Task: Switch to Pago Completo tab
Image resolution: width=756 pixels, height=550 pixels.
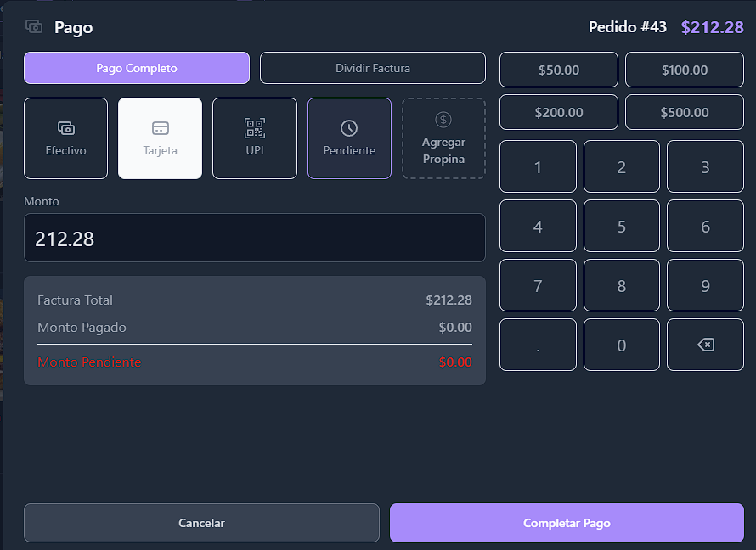Action: click(x=137, y=68)
